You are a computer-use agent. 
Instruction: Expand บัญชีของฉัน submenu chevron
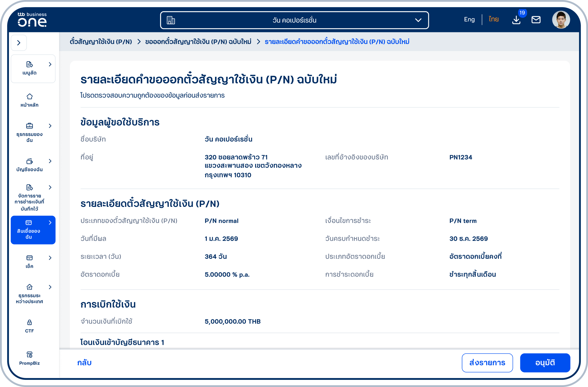coord(50,161)
